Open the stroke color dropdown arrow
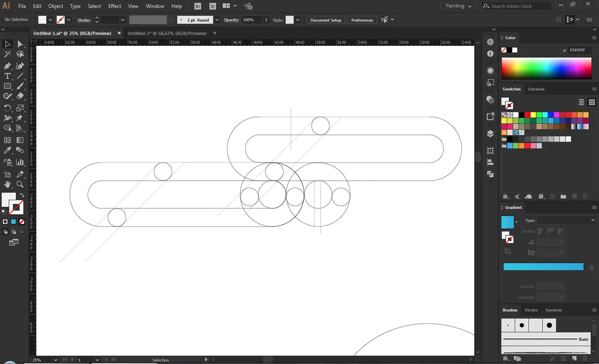 [x=68, y=20]
